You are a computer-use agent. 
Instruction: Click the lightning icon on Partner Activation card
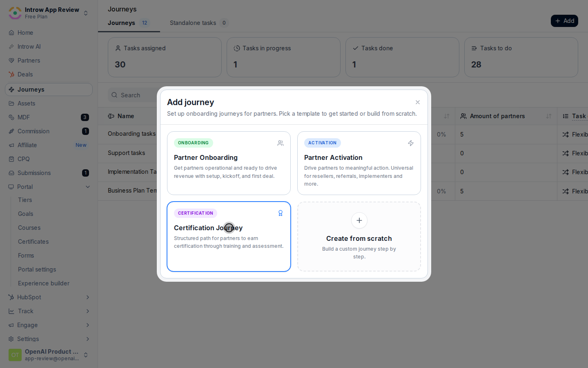[411, 143]
